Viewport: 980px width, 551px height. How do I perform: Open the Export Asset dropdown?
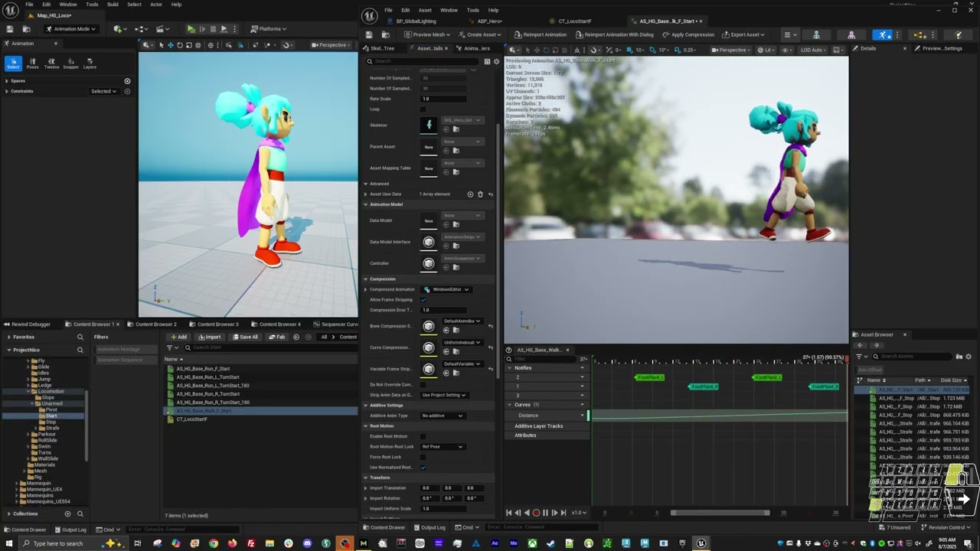[745, 34]
